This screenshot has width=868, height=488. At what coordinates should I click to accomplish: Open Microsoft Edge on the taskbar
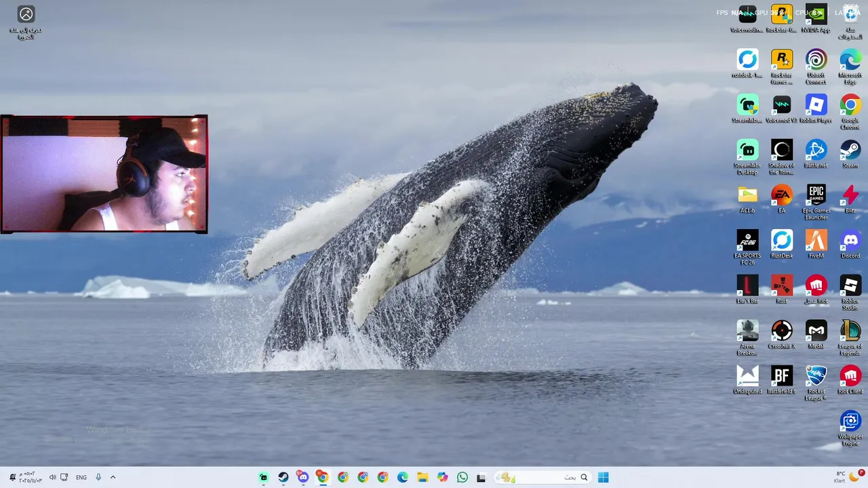click(402, 477)
